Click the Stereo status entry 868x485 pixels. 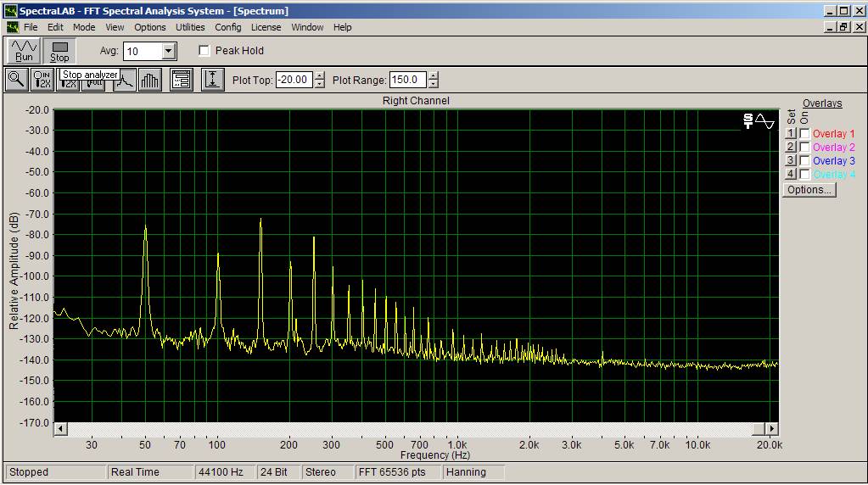point(328,472)
